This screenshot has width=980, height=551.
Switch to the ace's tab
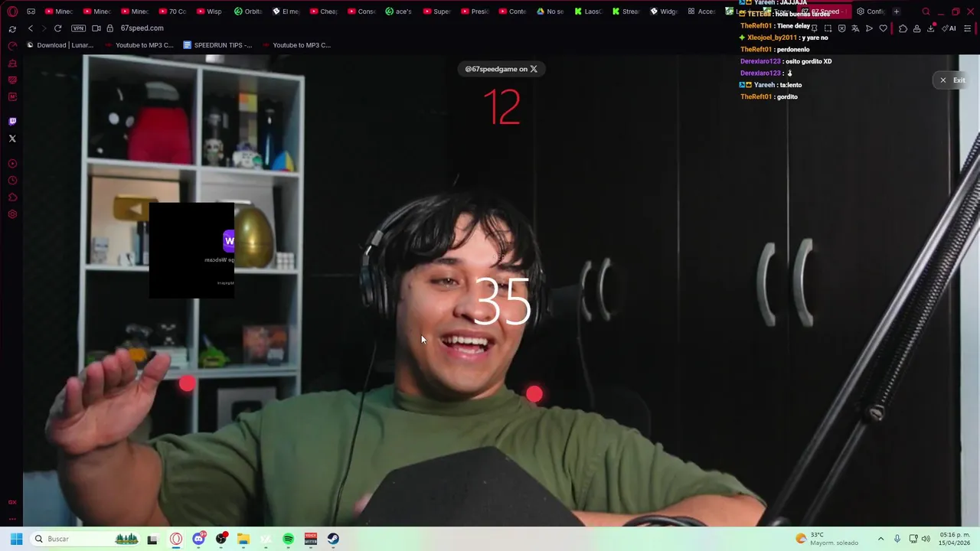pos(399,11)
